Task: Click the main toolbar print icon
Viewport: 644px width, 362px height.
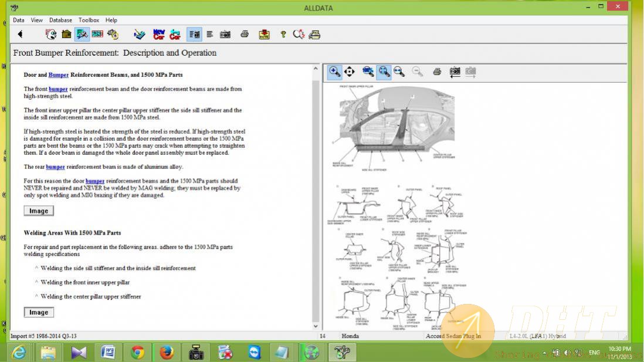Action: (245, 35)
